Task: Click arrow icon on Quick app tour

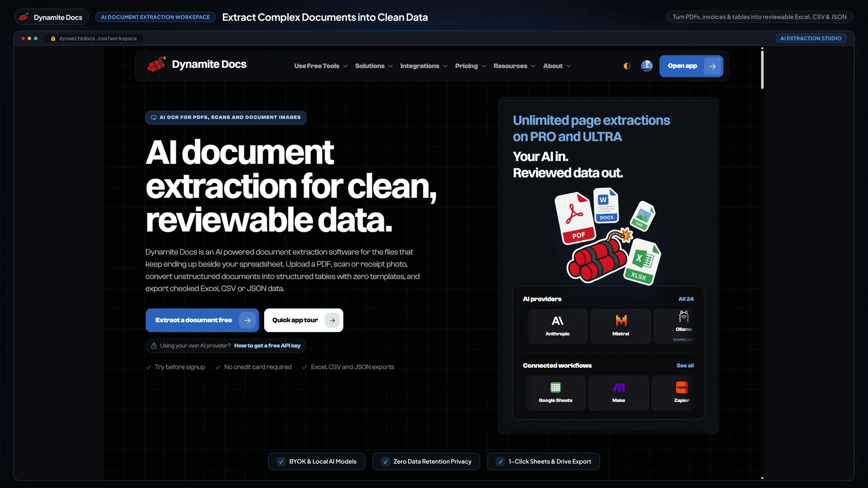Action: (x=332, y=320)
